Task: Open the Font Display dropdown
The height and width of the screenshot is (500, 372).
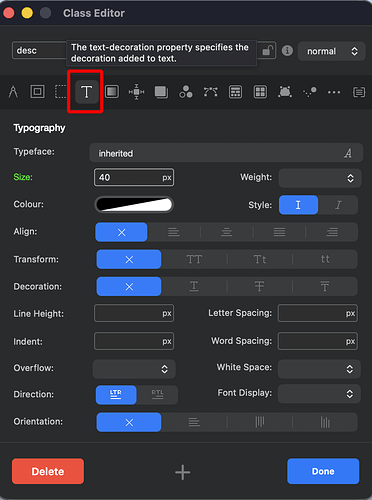Action: tap(319, 394)
